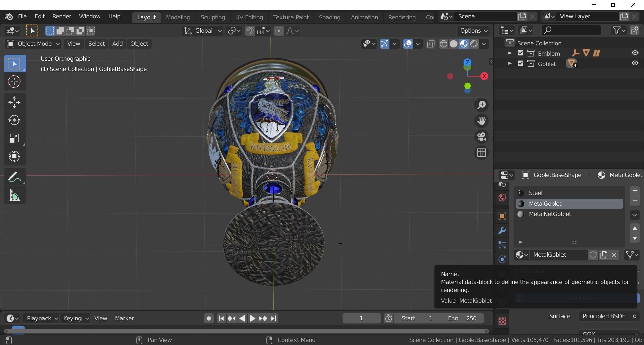Select the Scale tool

point(15,138)
